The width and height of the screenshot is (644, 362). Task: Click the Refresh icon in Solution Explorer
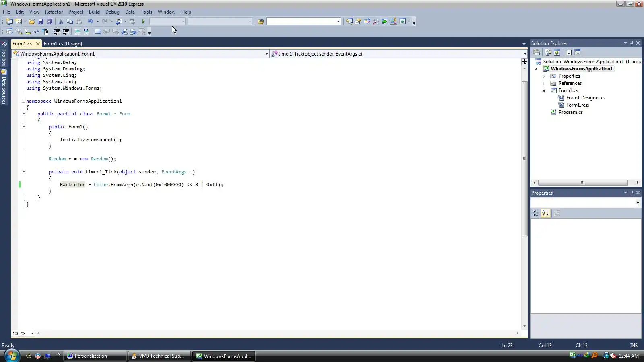click(557, 52)
